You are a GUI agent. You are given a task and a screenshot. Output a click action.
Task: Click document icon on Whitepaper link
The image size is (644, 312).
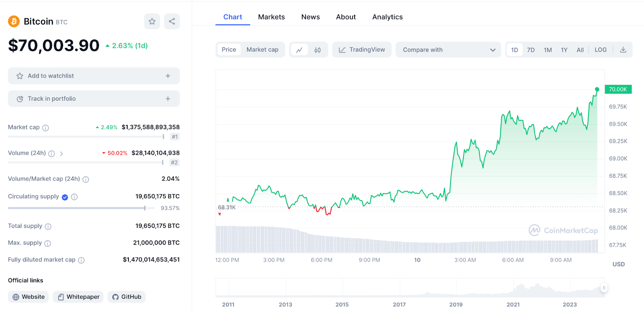tap(61, 297)
